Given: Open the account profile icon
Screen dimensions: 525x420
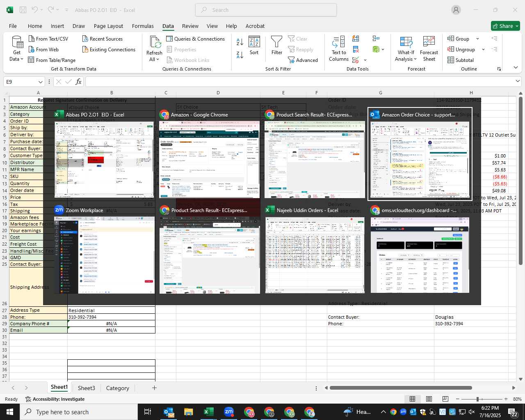Looking at the screenshot, I should 456,10.
